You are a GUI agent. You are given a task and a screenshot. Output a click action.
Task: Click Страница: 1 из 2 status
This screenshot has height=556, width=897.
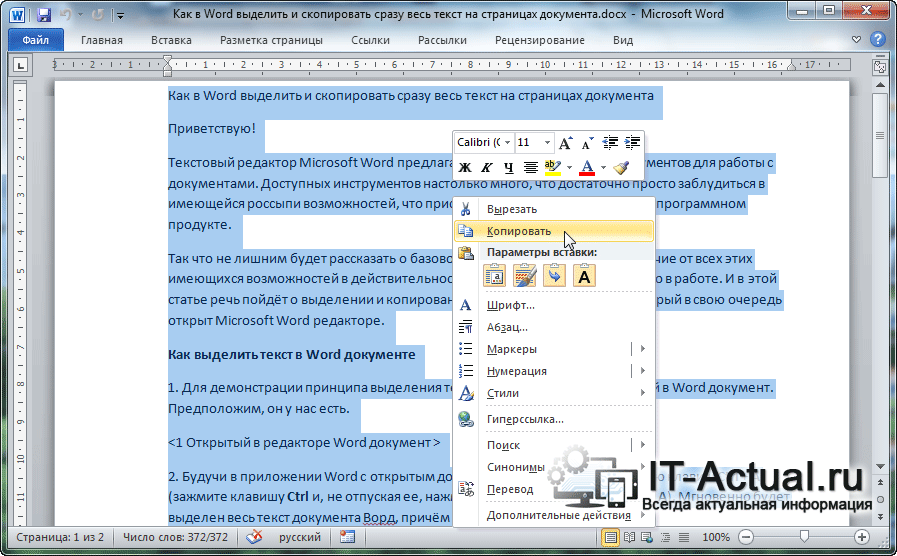click(60, 537)
